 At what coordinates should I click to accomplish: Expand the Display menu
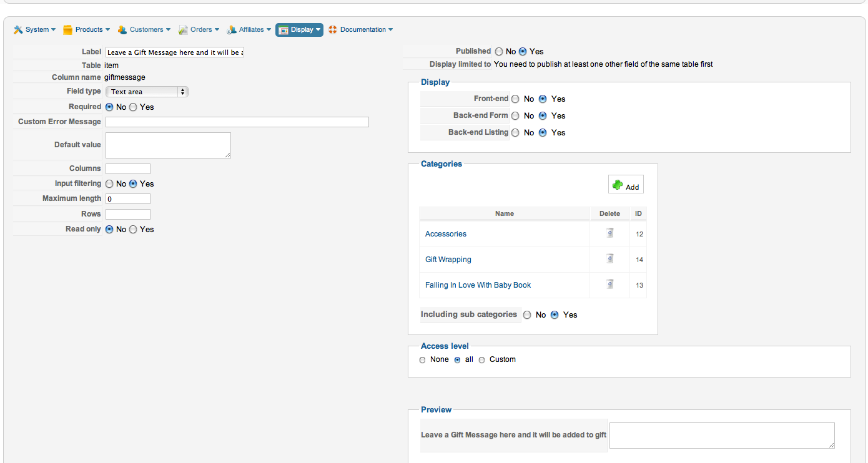click(x=300, y=30)
